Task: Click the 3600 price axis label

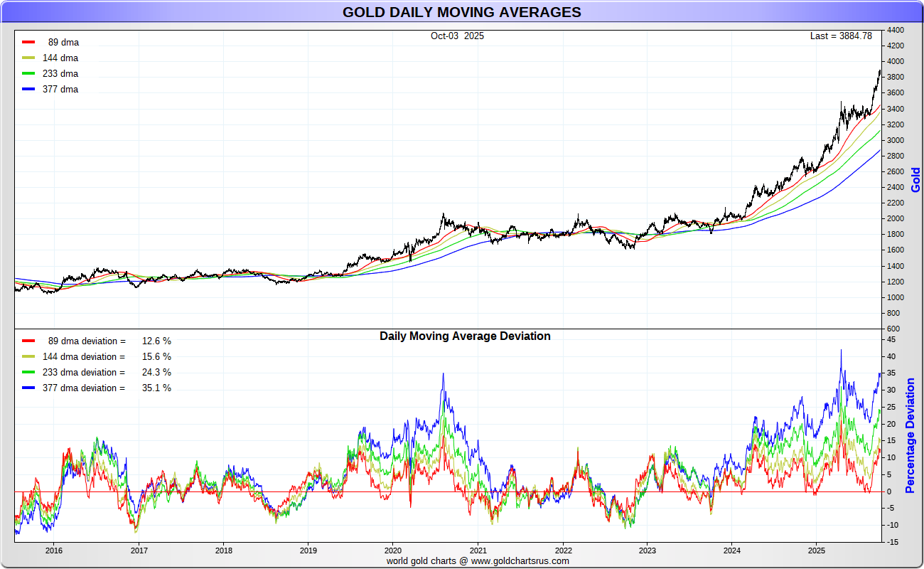Action: click(x=896, y=93)
